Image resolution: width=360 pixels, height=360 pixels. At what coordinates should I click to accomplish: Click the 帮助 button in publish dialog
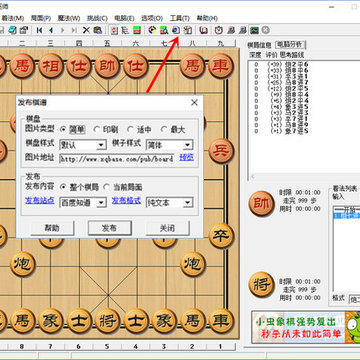click(x=52, y=228)
